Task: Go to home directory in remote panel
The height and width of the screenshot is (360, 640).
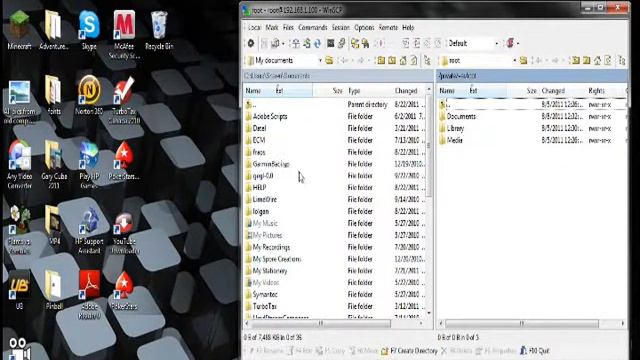Action: [x=597, y=60]
